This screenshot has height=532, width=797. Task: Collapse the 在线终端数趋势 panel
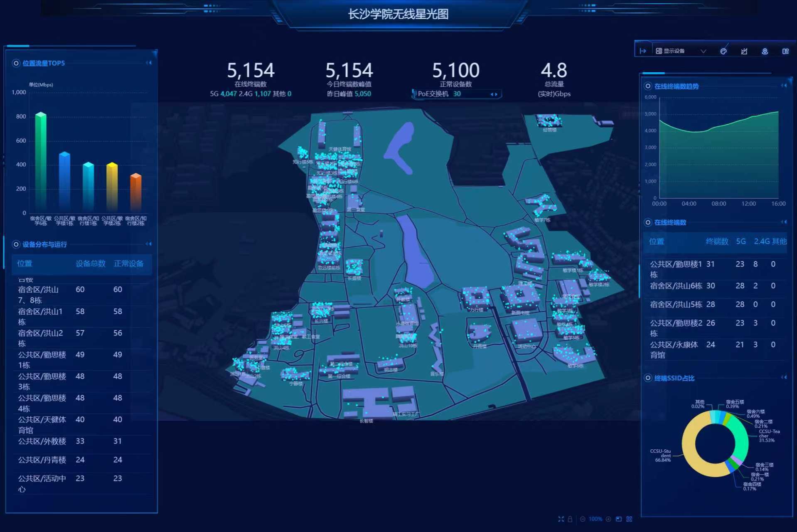(784, 86)
